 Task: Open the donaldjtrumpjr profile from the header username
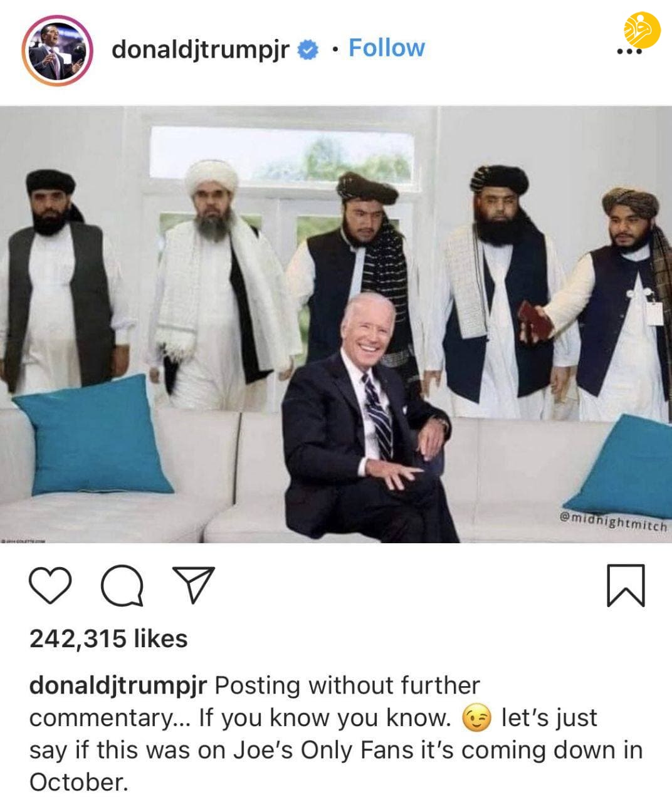[x=201, y=49]
